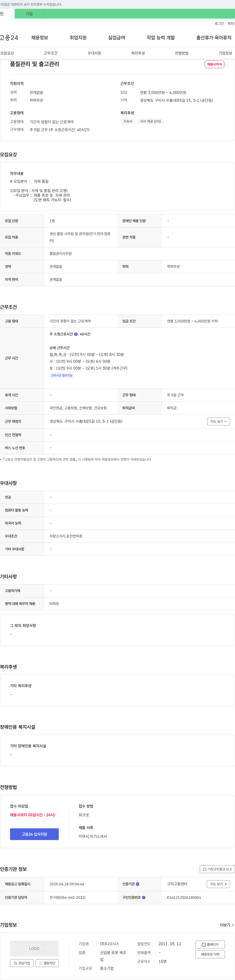The image size is (235, 980).
Task: Click deadline text 채용시까지 (마감시간 : 24시)
Action: 33,815
